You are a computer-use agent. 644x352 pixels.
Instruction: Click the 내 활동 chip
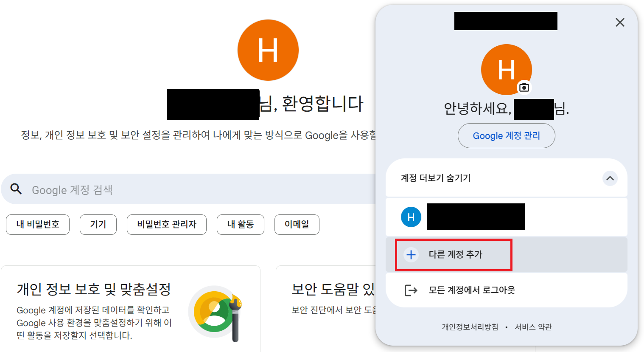pyautogui.click(x=241, y=225)
